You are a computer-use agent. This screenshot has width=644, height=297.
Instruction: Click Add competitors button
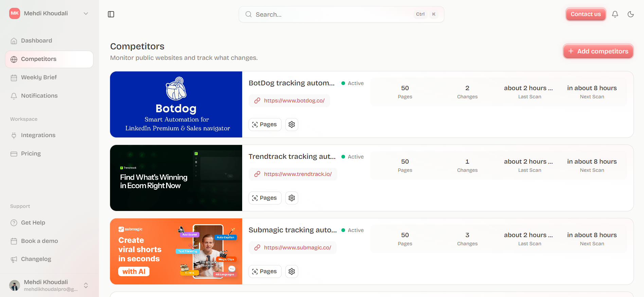click(598, 51)
